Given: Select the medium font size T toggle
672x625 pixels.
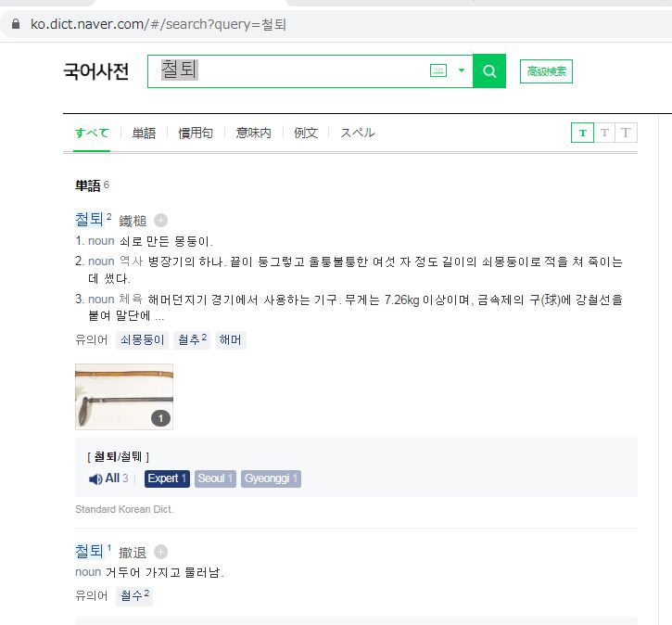Looking at the screenshot, I should [x=604, y=133].
